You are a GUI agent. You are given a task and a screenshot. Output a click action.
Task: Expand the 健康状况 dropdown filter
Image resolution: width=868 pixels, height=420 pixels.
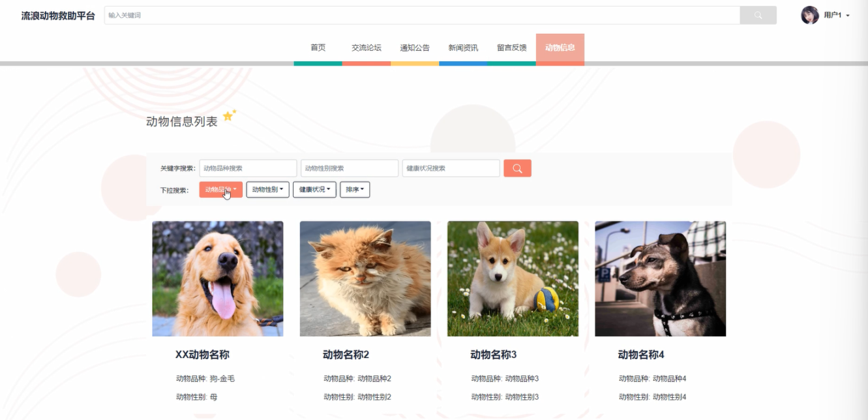tap(314, 190)
